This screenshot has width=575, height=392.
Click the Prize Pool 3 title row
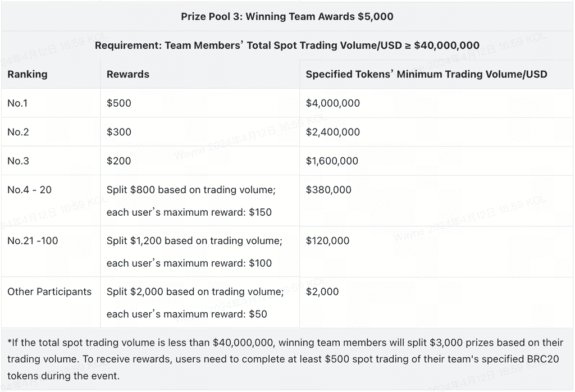coord(287,17)
